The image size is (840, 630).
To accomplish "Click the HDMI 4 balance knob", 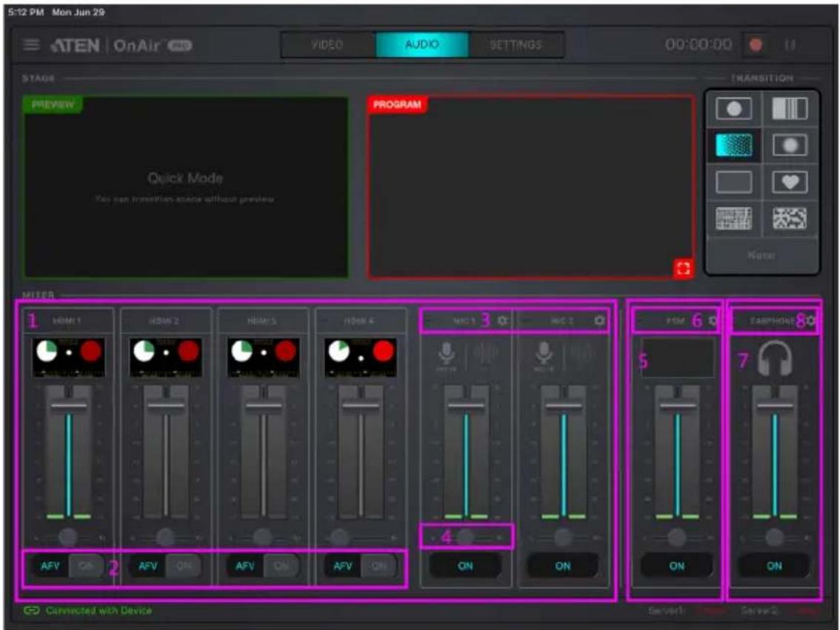I will 339,537.
